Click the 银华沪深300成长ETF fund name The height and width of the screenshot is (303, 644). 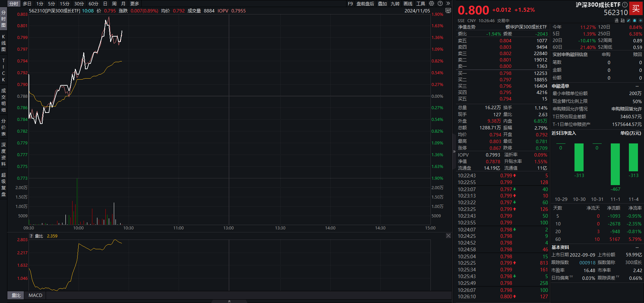526,27
